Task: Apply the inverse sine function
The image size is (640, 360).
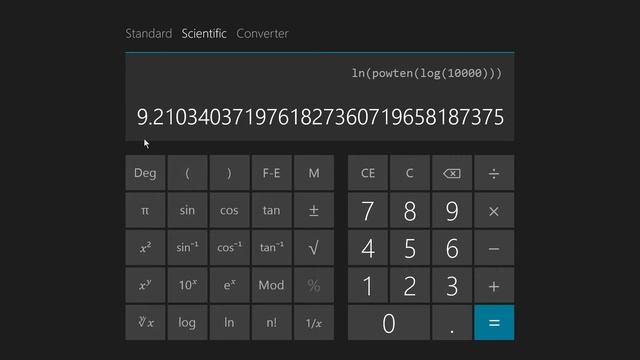Action: coord(187,248)
